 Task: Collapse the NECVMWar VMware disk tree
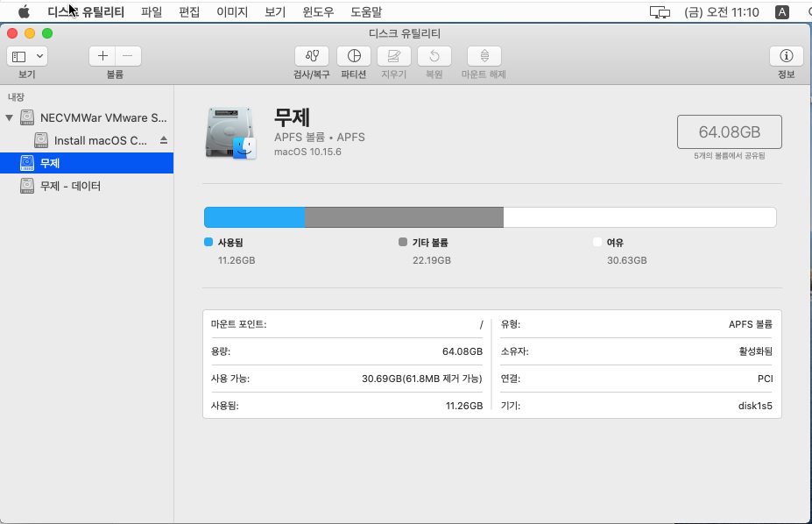10,117
